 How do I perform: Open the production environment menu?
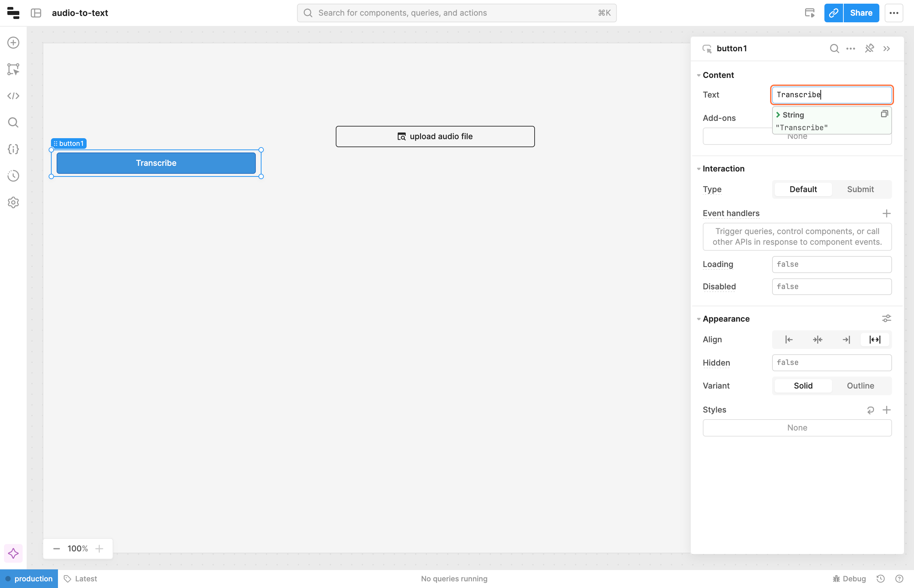(x=29, y=578)
